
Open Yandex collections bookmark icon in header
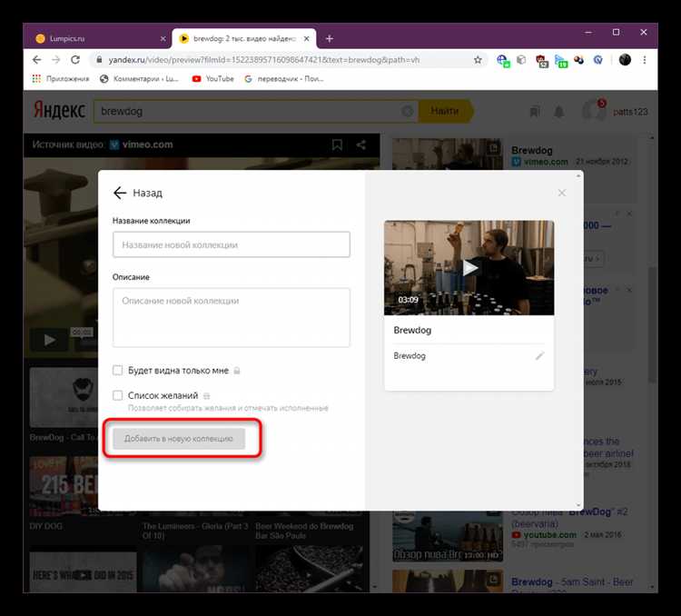pos(535,112)
